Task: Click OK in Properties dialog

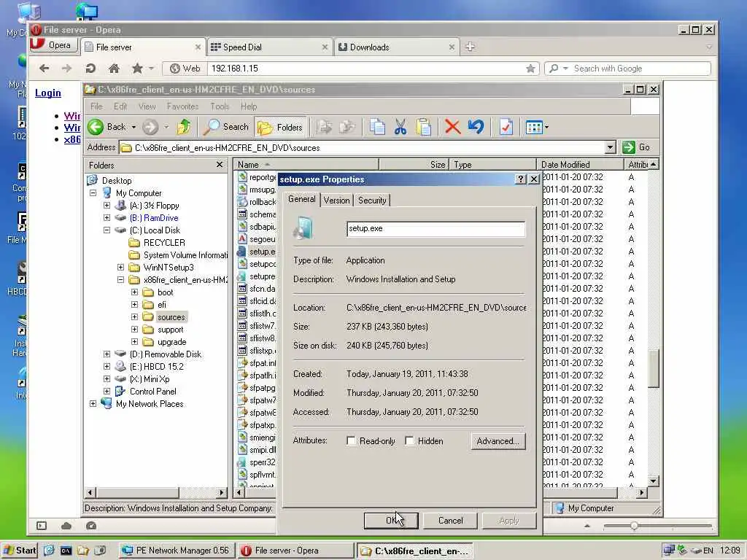Action: coord(391,521)
